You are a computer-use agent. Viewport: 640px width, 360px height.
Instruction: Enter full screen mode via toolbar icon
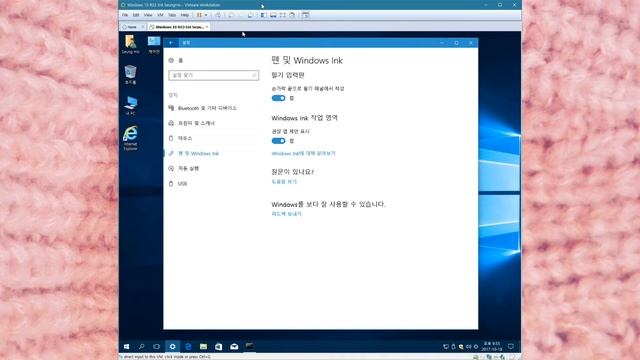(282, 15)
